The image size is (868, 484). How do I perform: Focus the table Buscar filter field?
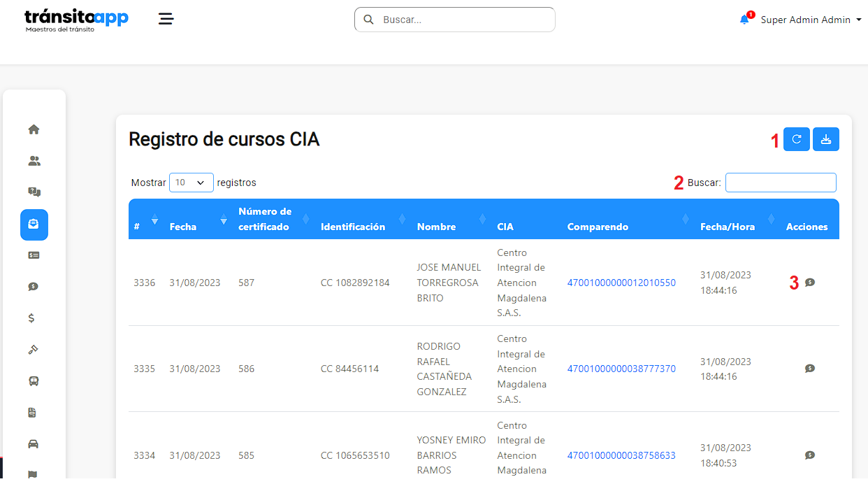[x=781, y=183]
